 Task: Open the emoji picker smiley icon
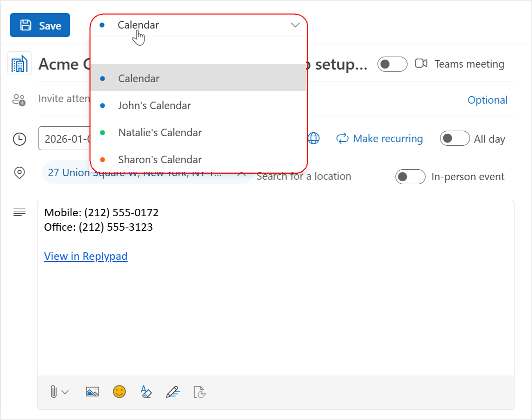pyautogui.click(x=119, y=391)
